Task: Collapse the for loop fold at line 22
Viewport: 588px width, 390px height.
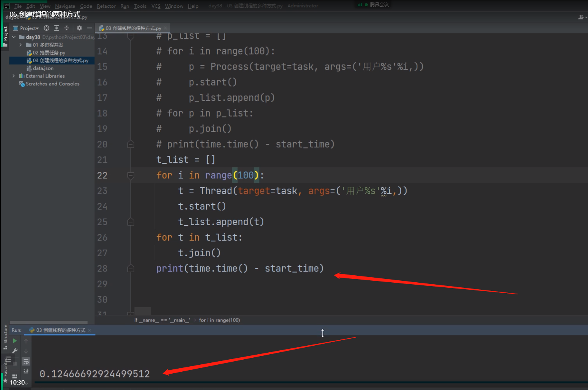Action: tap(131, 175)
